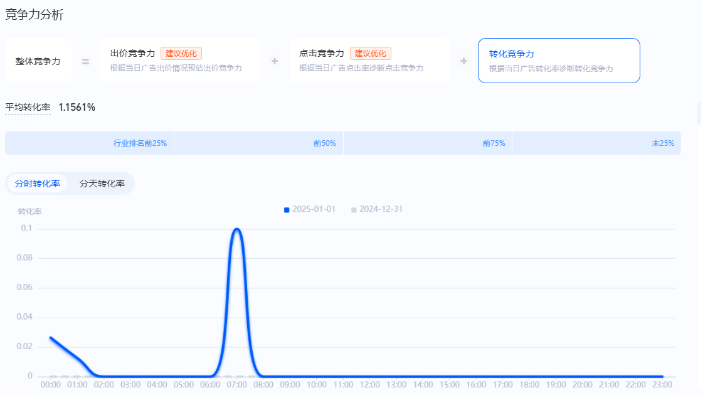Switch to 分天转化率 tab

pos(102,184)
